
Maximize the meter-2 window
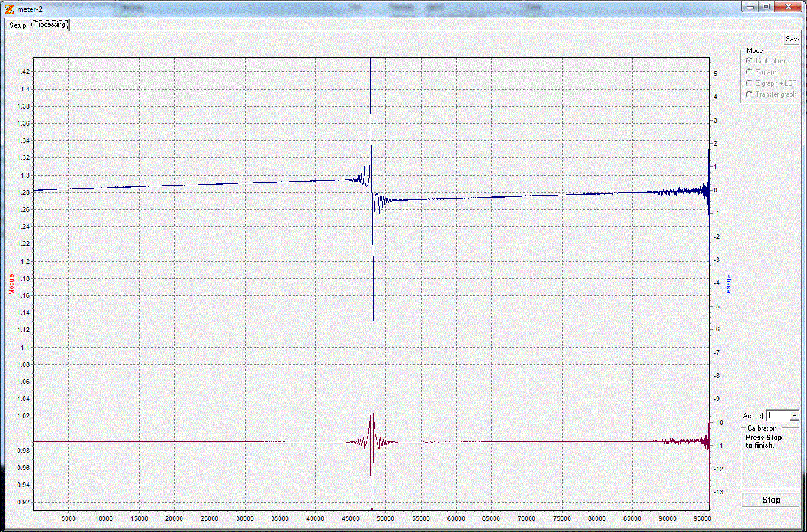(766, 7)
